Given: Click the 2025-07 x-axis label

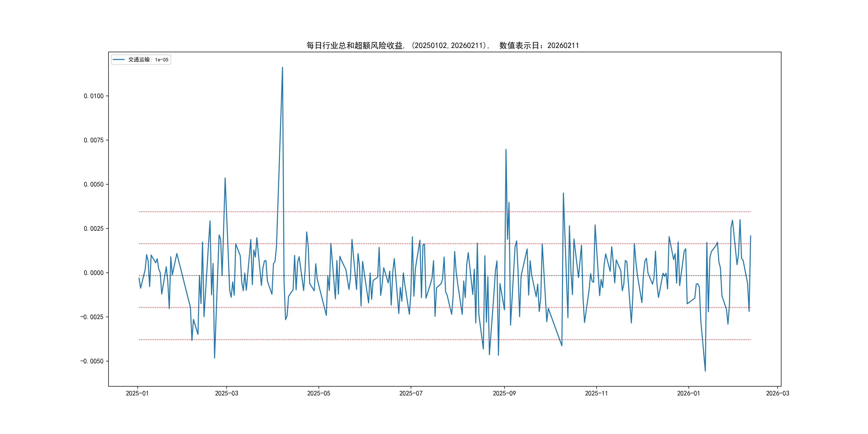Looking at the screenshot, I should click(411, 393).
